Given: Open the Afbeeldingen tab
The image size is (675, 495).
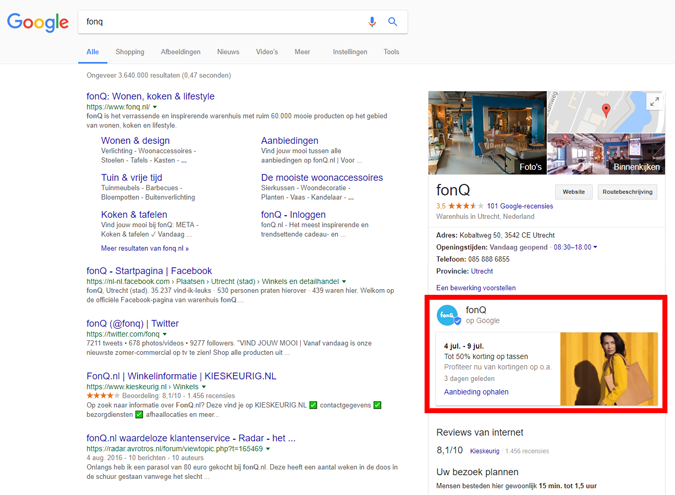Looking at the screenshot, I should (x=181, y=52).
